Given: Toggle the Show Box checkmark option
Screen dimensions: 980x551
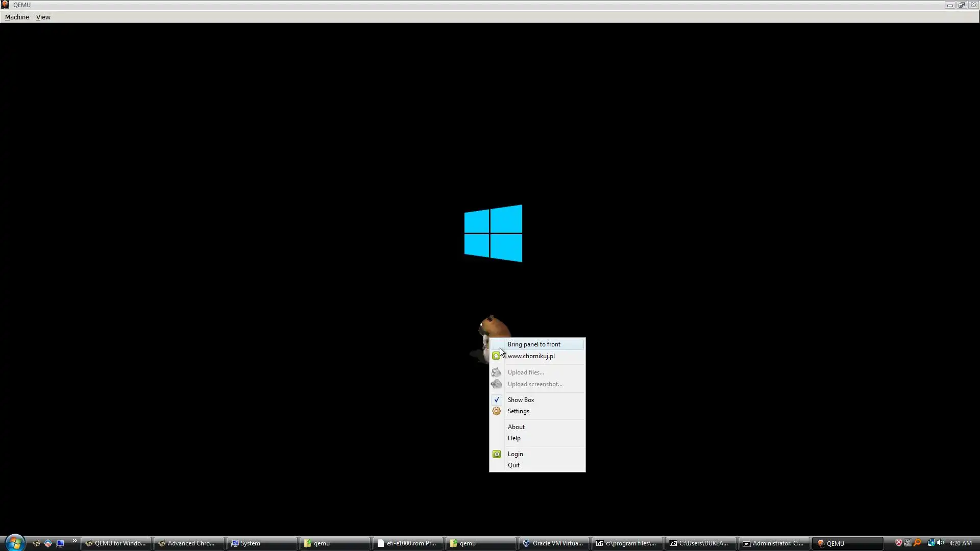Looking at the screenshot, I should click(521, 400).
